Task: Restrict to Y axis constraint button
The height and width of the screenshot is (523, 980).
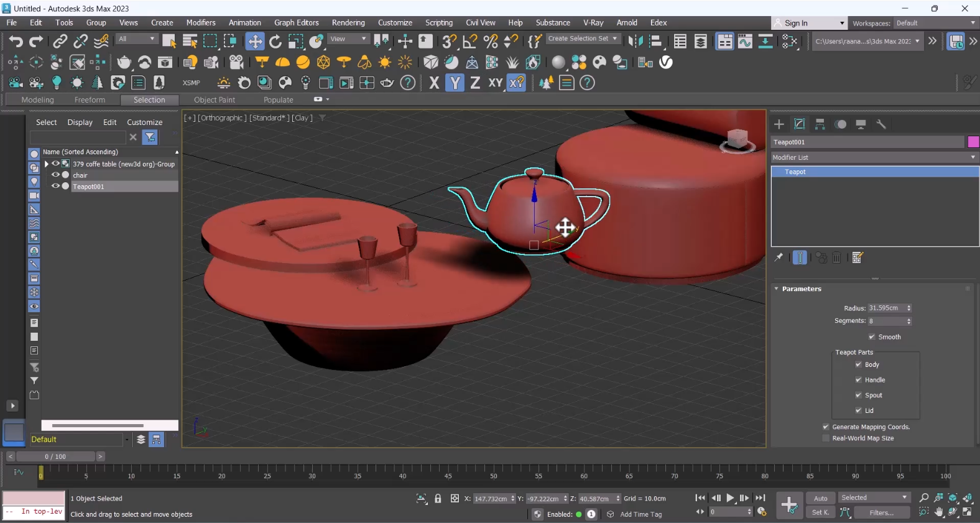Action: pyautogui.click(x=455, y=83)
